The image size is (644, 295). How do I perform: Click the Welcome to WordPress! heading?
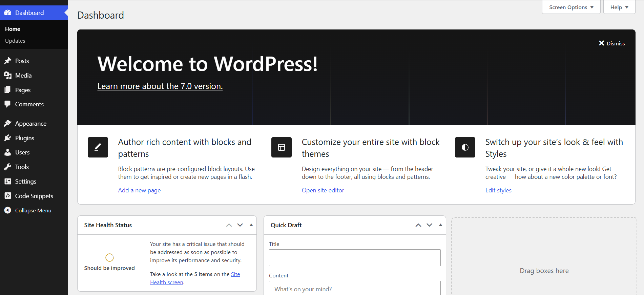[x=208, y=64]
